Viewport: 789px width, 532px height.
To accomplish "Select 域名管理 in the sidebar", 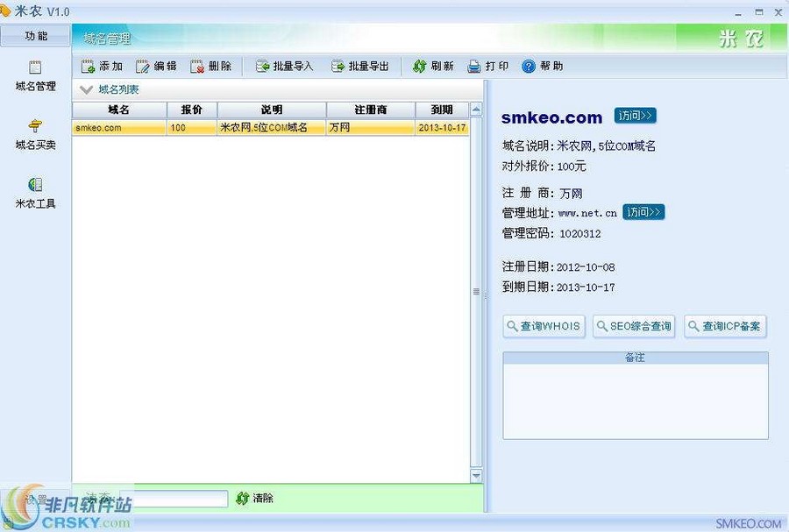I will click(x=34, y=74).
